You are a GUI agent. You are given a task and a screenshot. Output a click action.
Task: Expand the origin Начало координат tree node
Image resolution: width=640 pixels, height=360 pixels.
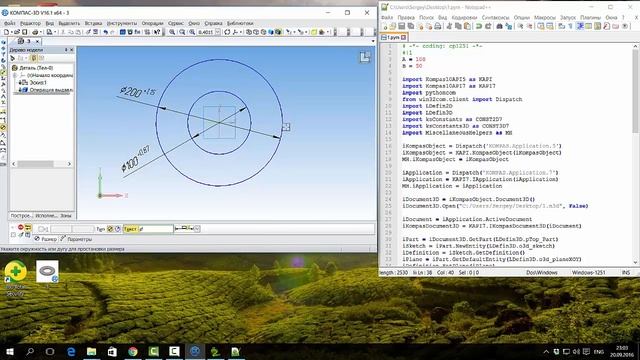[x=15, y=75]
